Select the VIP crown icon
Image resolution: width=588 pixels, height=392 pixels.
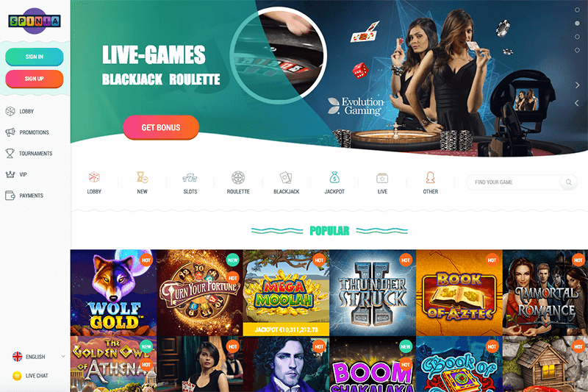pyautogui.click(x=10, y=174)
